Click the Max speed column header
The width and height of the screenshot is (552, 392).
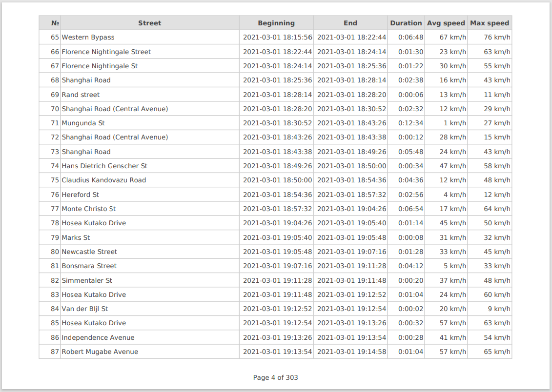pyautogui.click(x=490, y=23)
